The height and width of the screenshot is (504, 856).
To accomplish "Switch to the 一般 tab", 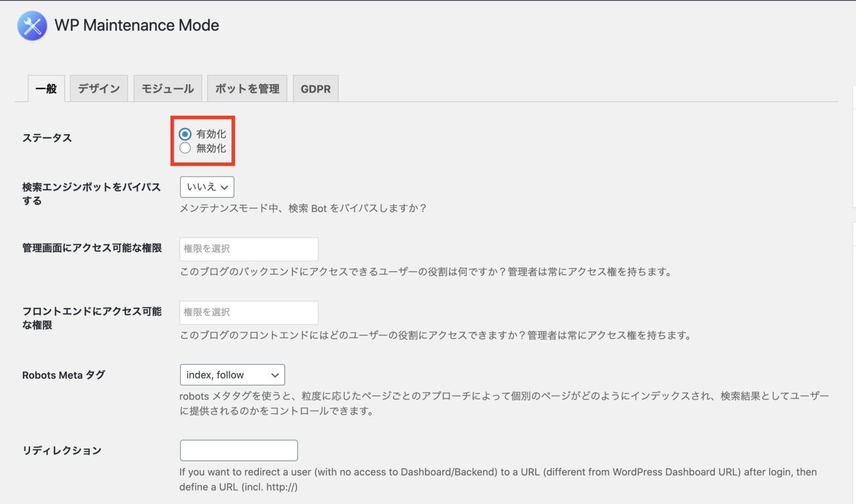I will click(46, 89).
